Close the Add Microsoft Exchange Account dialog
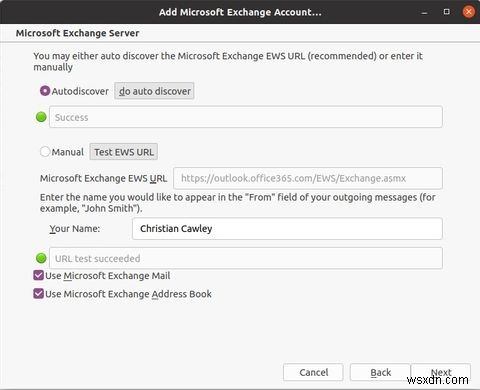This screenshot has width=480, height=390. coord(469,12)
